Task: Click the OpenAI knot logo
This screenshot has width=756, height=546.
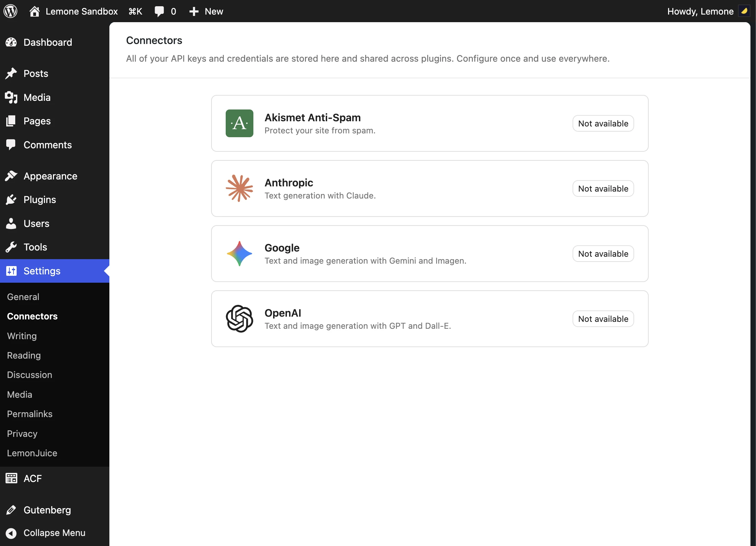Action: point(240,319)
